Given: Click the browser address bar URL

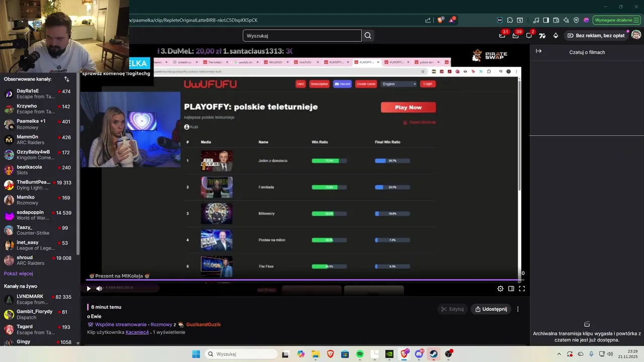Looking at the screenshot, I should click(x=194, y=20).
